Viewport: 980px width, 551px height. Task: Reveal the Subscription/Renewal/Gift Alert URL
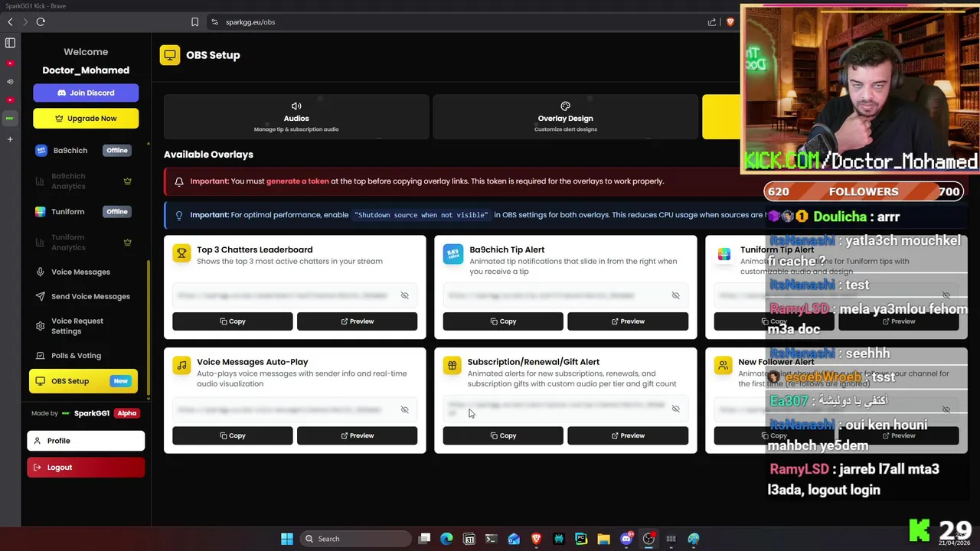[675, 409]
